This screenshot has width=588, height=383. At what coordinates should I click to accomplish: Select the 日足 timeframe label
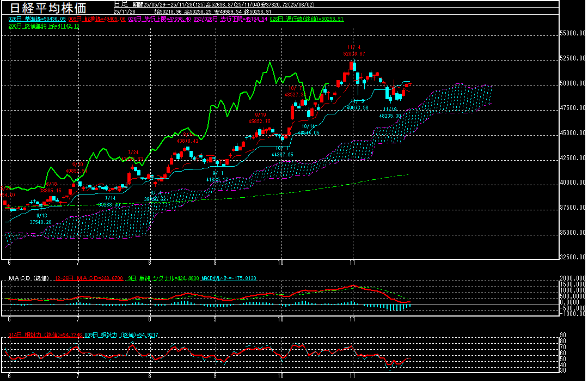120,4
